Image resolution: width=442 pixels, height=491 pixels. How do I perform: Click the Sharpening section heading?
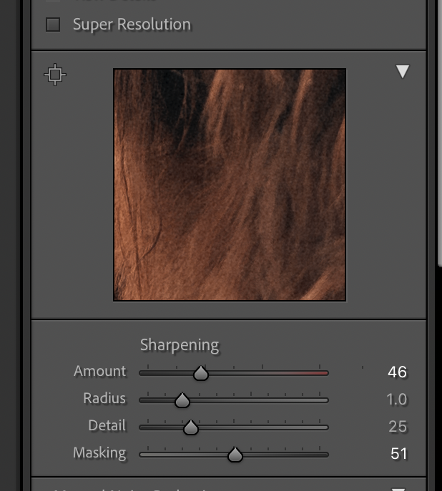180,345
